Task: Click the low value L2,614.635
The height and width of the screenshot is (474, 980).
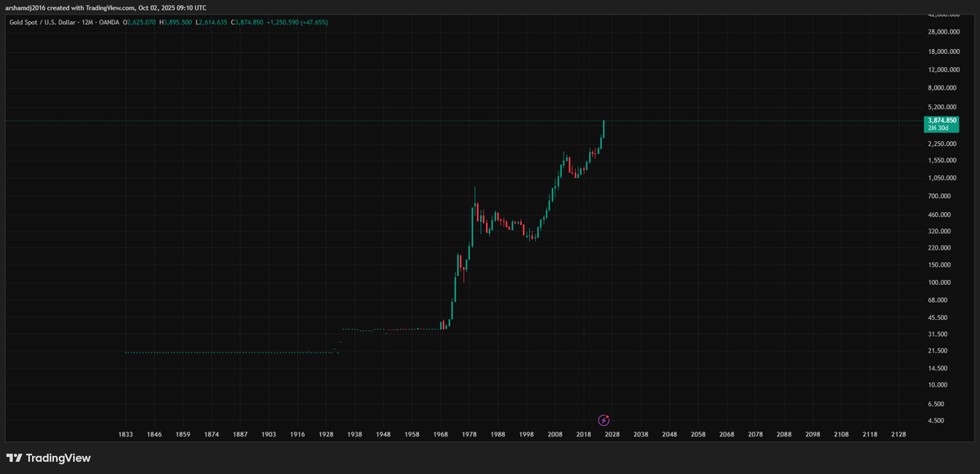Action: 212,22
